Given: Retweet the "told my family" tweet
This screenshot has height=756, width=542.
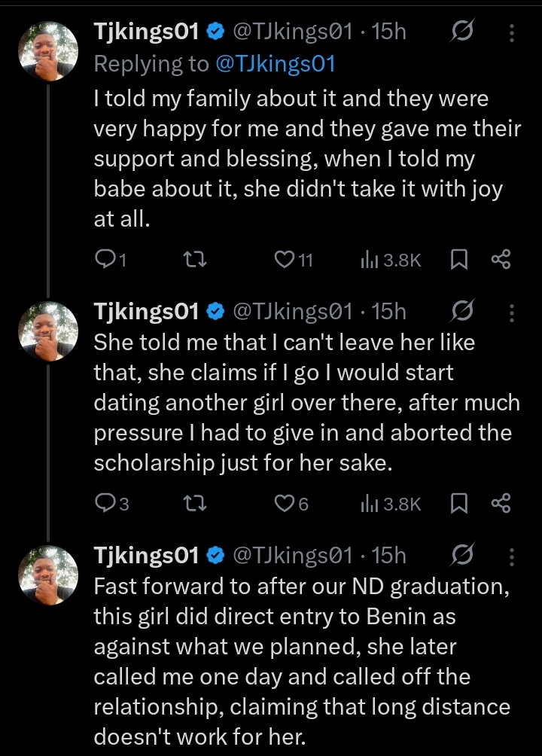Looking at the screenshot, I should tap(196, 260).
